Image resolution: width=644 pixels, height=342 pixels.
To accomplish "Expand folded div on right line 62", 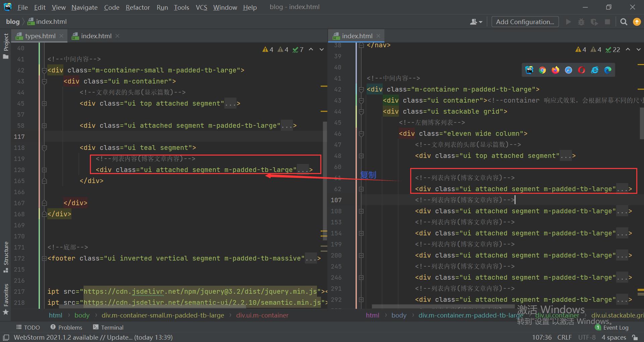I will [x=361, y=189].
